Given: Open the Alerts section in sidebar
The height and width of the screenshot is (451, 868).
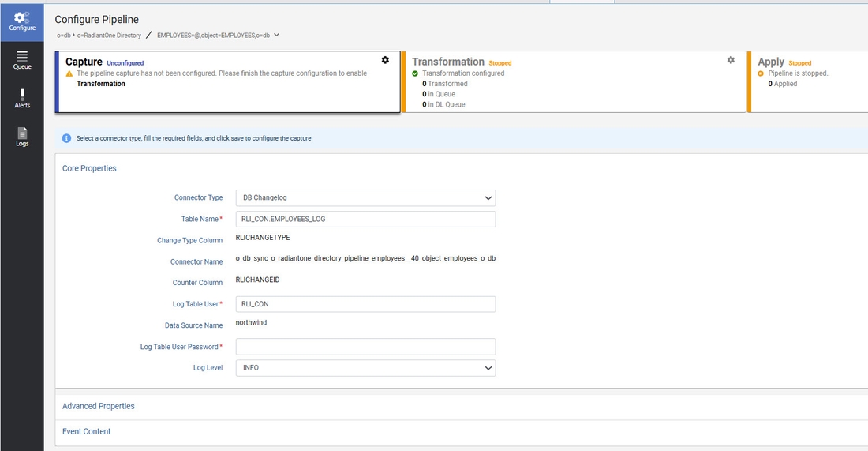Looking at the screenshot, I should click(x=22, y=99).
